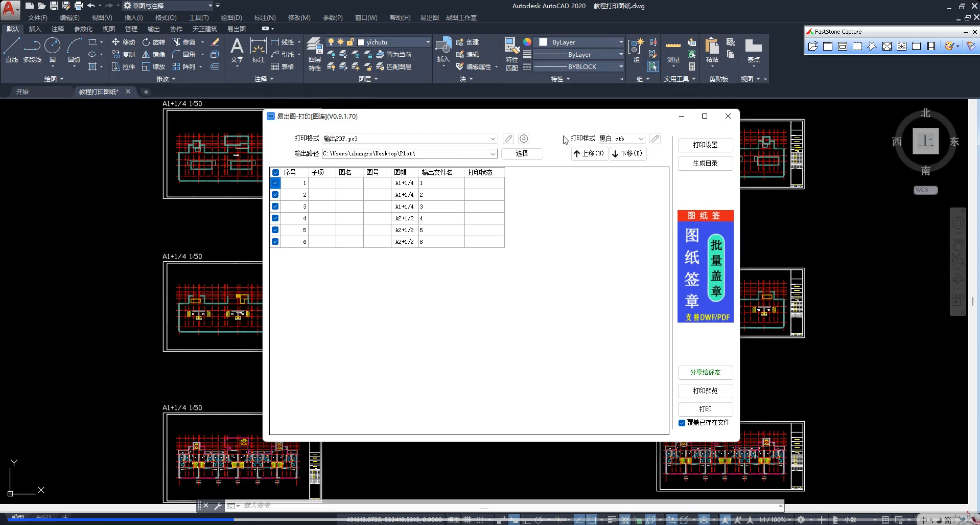Uncheck row 6 checkbox in print list
This screenshot has height=525, width=980.
(275, 242)
